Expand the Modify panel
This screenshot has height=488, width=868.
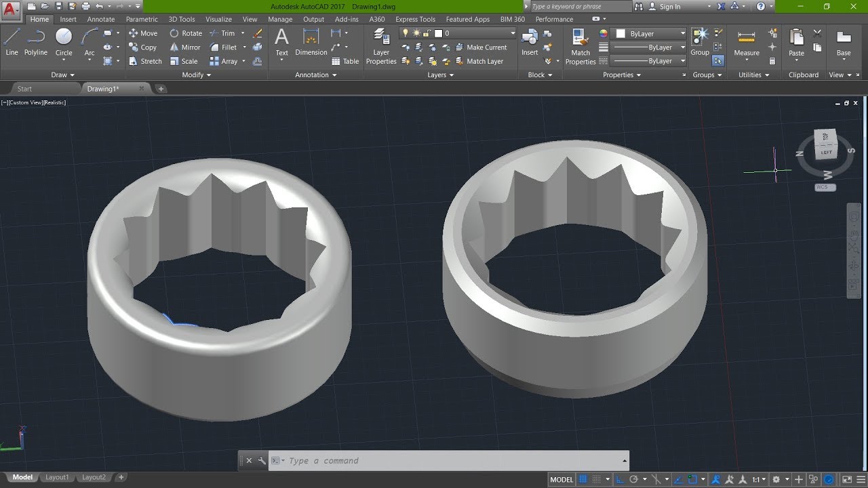click(197, 75)
